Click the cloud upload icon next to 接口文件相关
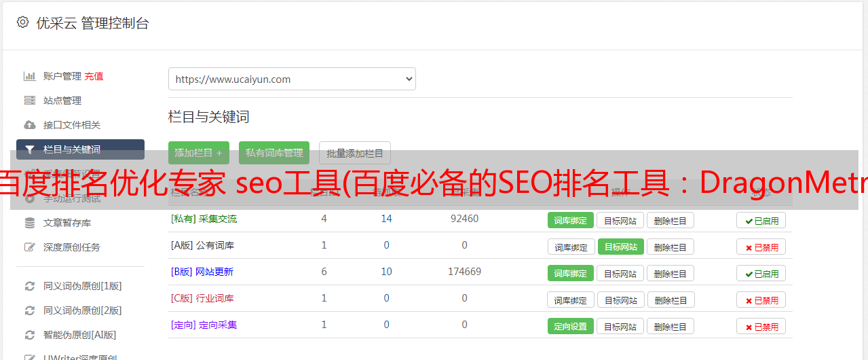Screen dimensions: 868x360 pos(29,125)
